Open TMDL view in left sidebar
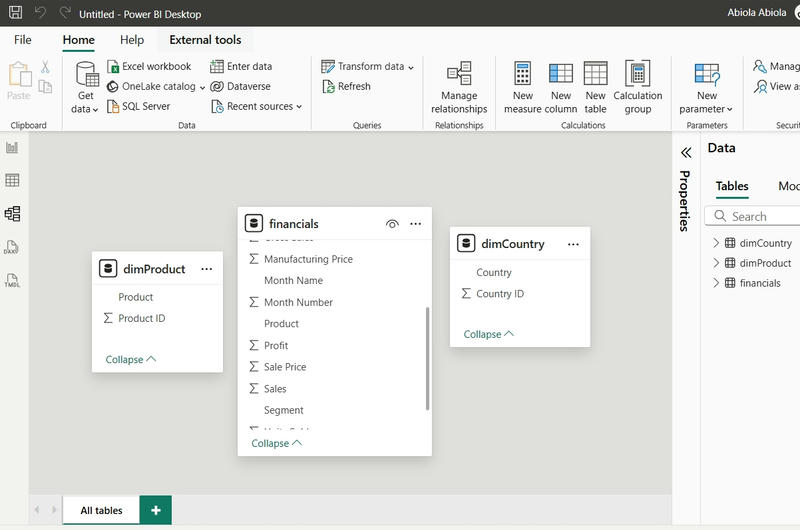The width and height of the screenshot is (800, 530). (x=12, y=280)
